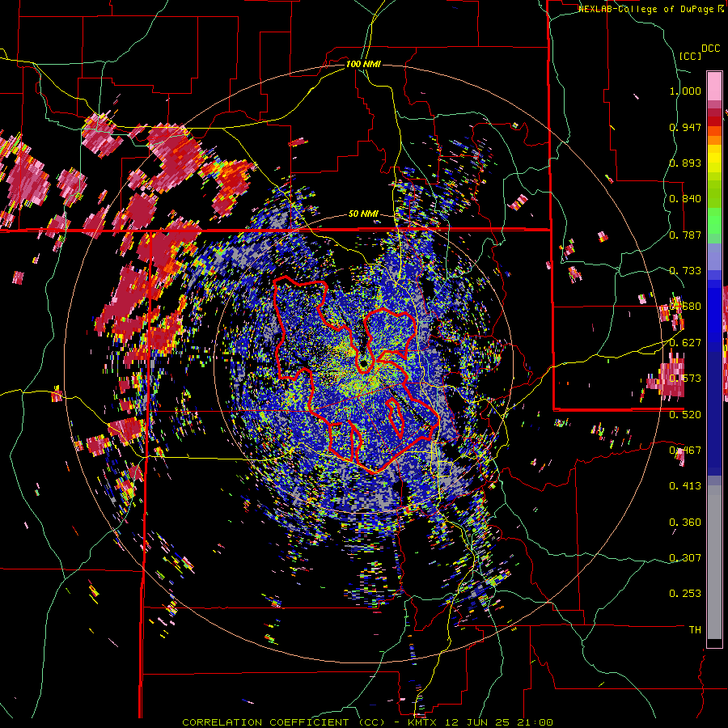The image size is (728, 728).
Task: Select the 0.733 legend value
Action: pyautogui.click(x=685, y=271)
